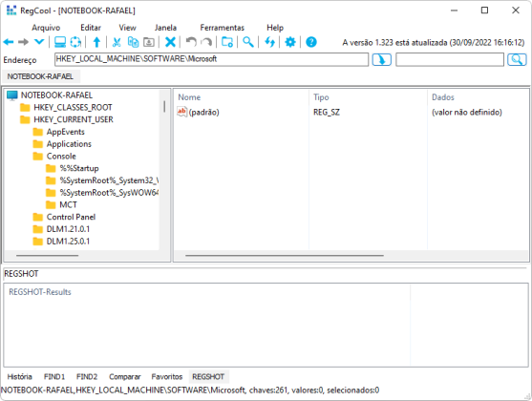The image size is (532, 401).
Task: Switch to the FIND1 tab
Action: tap(54, 377)
